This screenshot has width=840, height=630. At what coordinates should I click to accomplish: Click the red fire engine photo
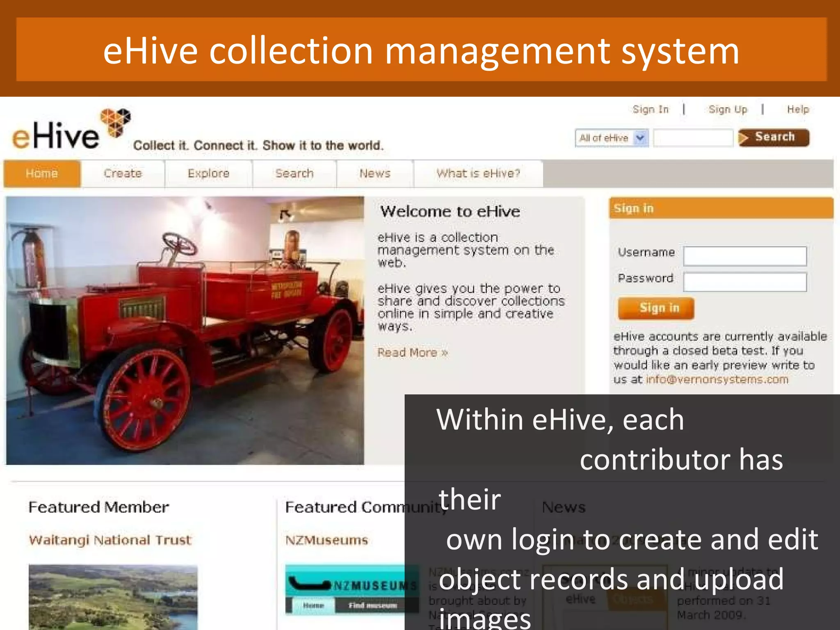coord(185,331)
